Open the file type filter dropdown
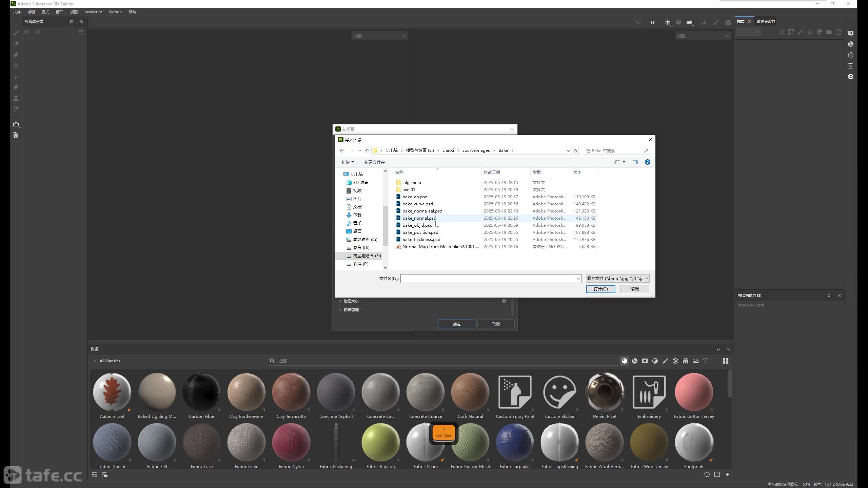 pos(618,279)
